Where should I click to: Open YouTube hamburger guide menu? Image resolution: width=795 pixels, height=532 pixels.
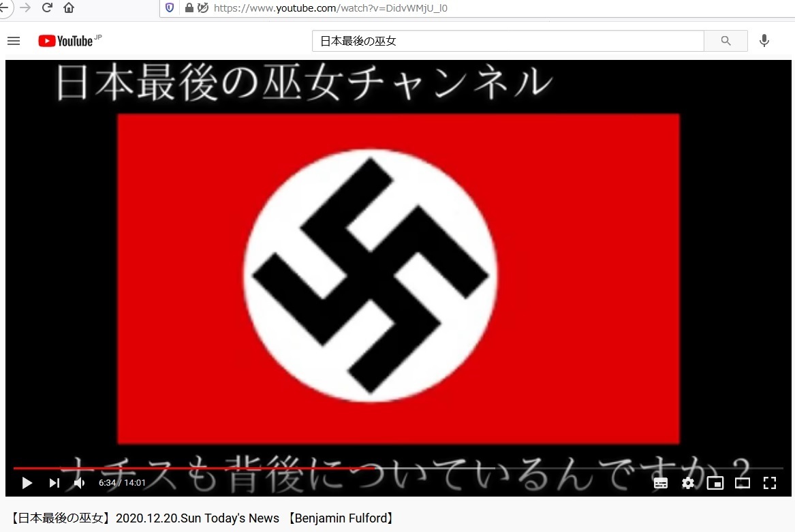click(14, 41)
